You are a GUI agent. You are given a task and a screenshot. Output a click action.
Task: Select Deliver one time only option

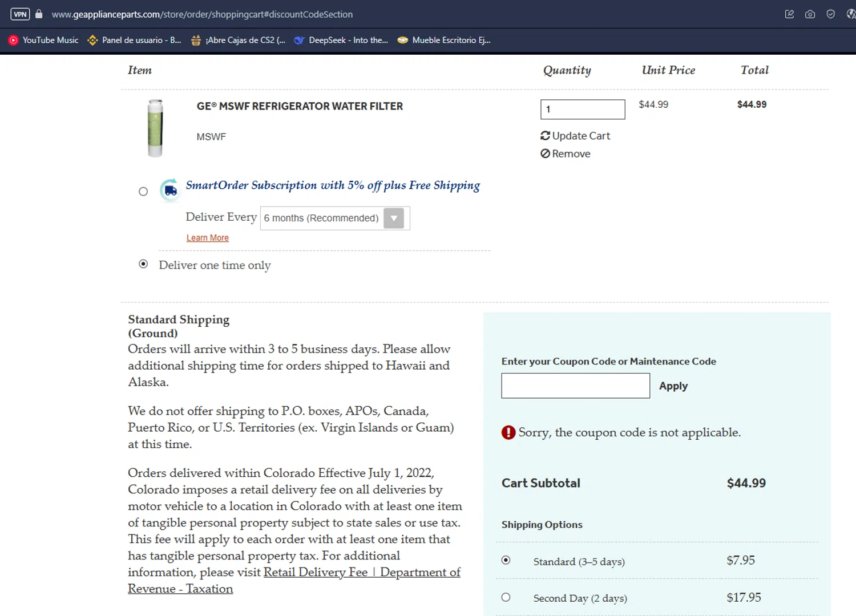(143, 264)
